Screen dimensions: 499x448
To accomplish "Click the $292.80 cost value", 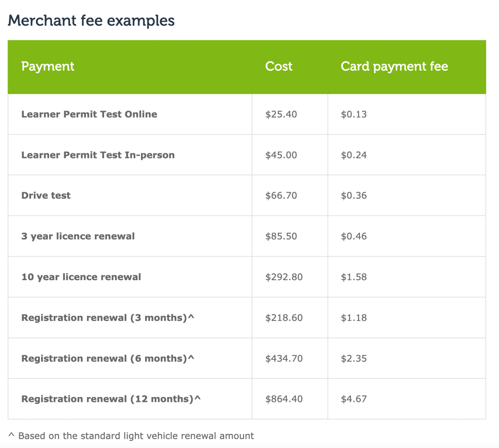I will point(284,277).
